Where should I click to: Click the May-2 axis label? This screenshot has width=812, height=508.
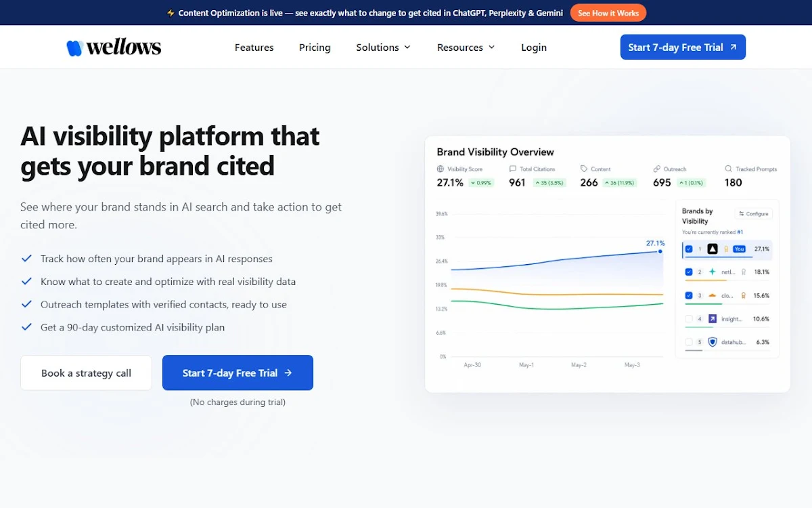[579, 365]
